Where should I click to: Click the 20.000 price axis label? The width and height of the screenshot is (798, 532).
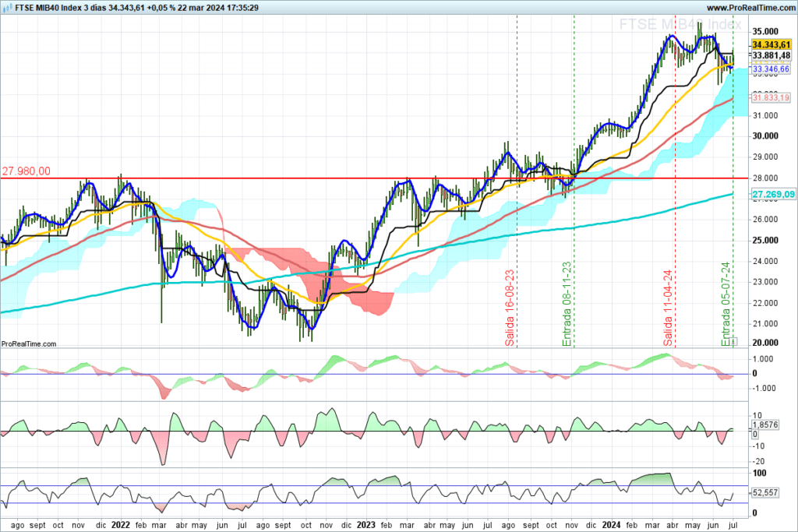pos(765,343)
